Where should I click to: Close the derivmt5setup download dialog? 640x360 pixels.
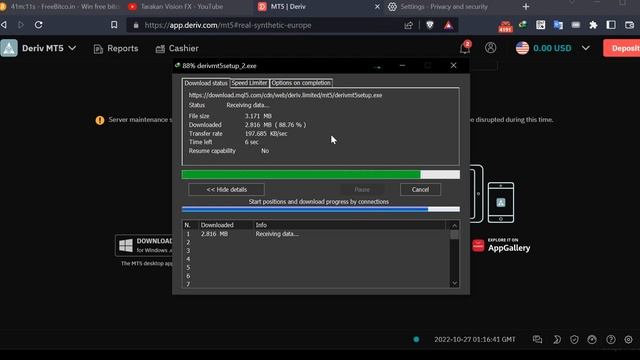453,65
